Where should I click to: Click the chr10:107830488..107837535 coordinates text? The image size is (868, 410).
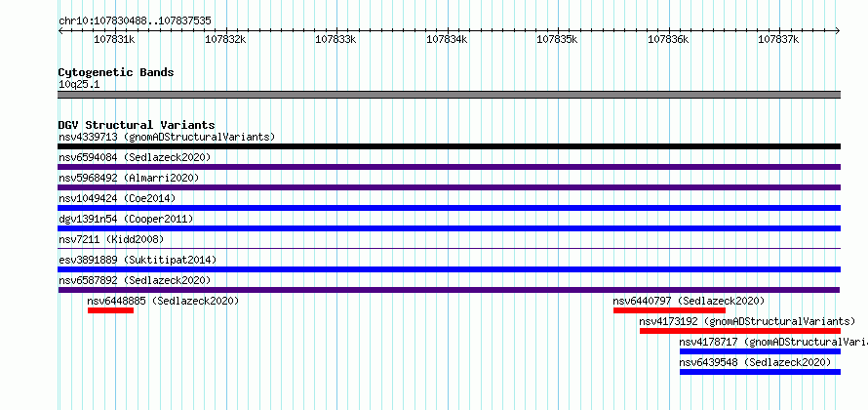coord(135,21)
